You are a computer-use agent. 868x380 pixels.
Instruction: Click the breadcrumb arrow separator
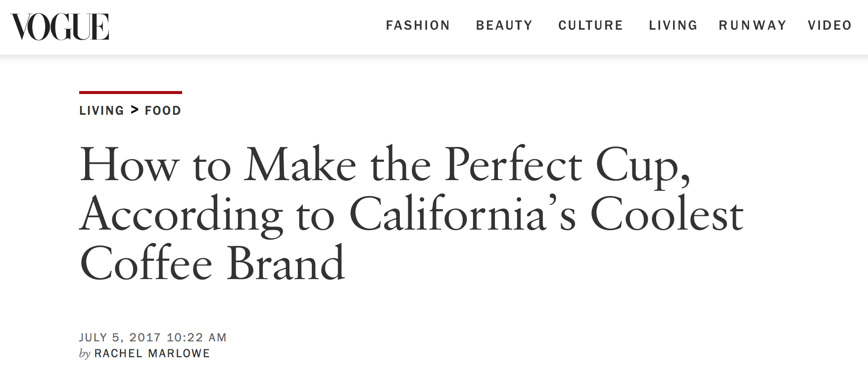[x=135, y=110]
